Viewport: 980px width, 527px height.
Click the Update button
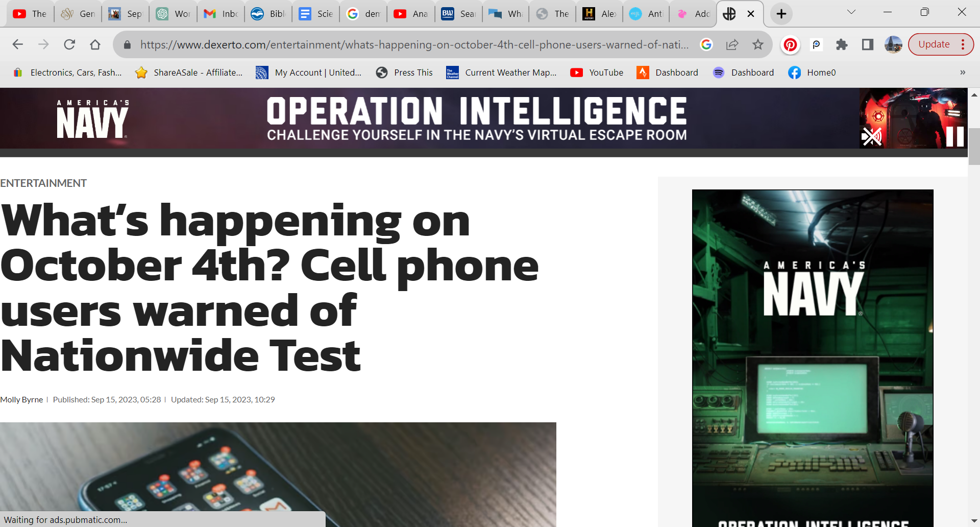click(934, 45)
